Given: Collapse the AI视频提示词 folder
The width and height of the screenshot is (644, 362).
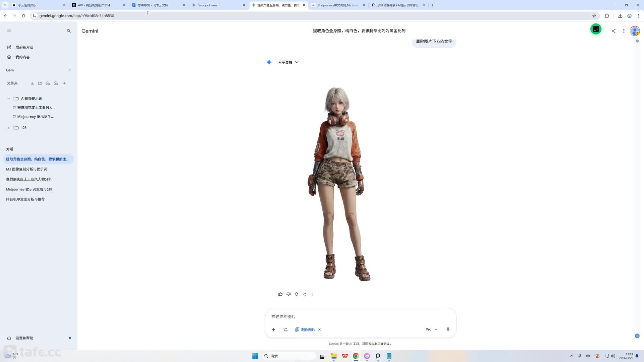Looking at the screenshot, I should pos(9,99).
